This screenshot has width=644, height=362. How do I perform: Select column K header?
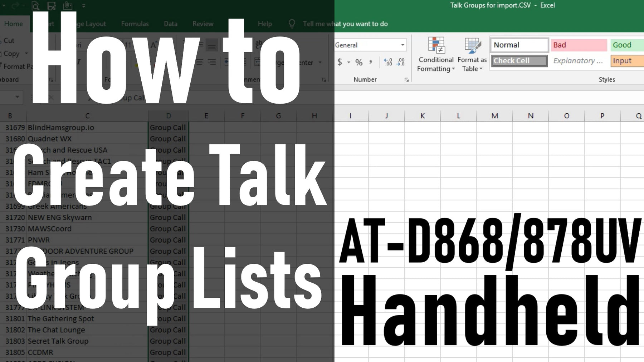[x=423, y=116]
